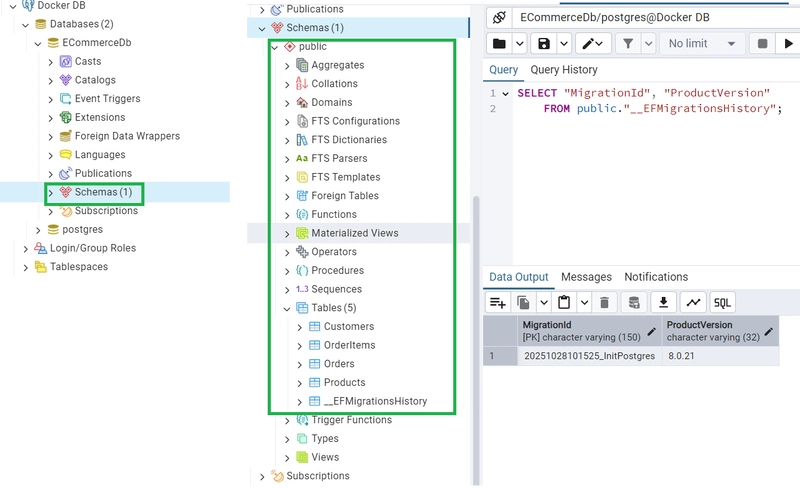Screen dimensions: 800x488
Task: Switch to the Messages tab
Action: pos(586,277)
